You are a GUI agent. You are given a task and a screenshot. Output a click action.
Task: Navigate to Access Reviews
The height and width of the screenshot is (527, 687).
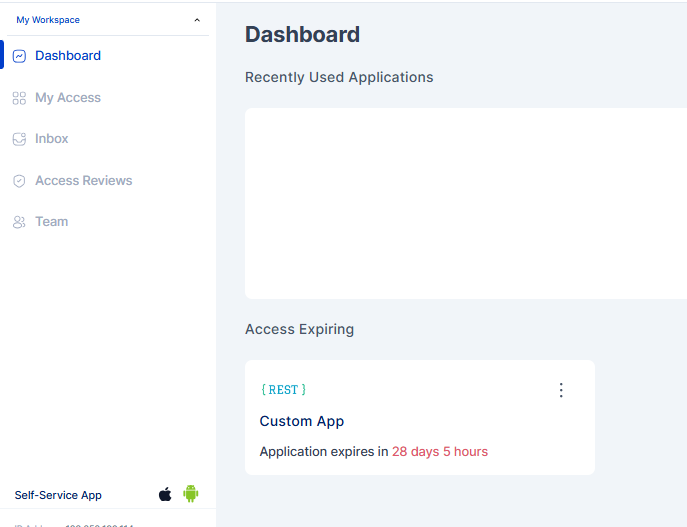(84, 181)
